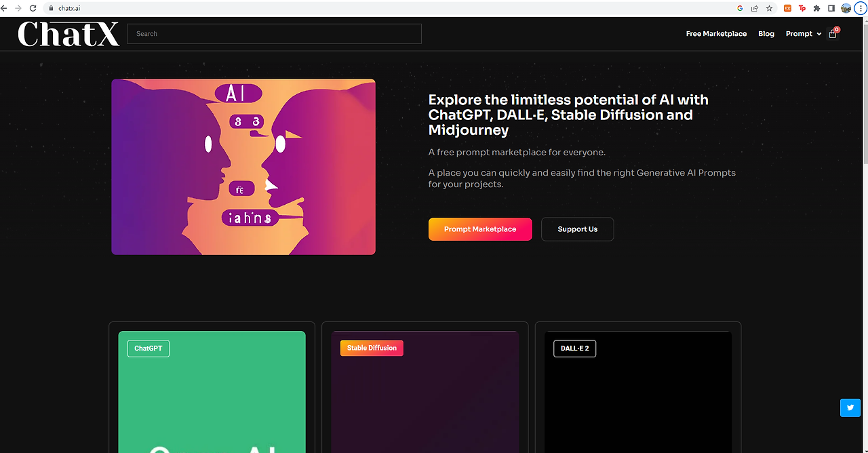The width and height of the screenshot is (868, 453).
Task: Click the Support Us button
Action: click(578, 229)
